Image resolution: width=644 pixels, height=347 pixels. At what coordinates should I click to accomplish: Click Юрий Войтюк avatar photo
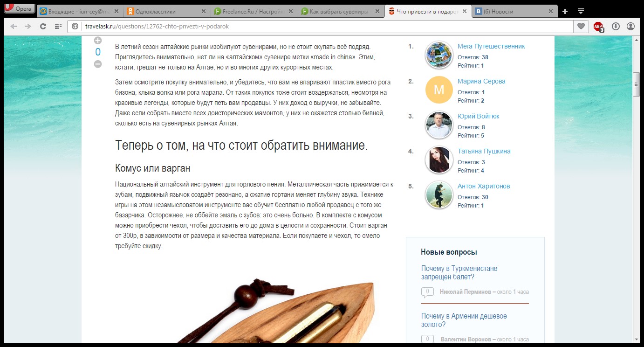coord(439,125)
